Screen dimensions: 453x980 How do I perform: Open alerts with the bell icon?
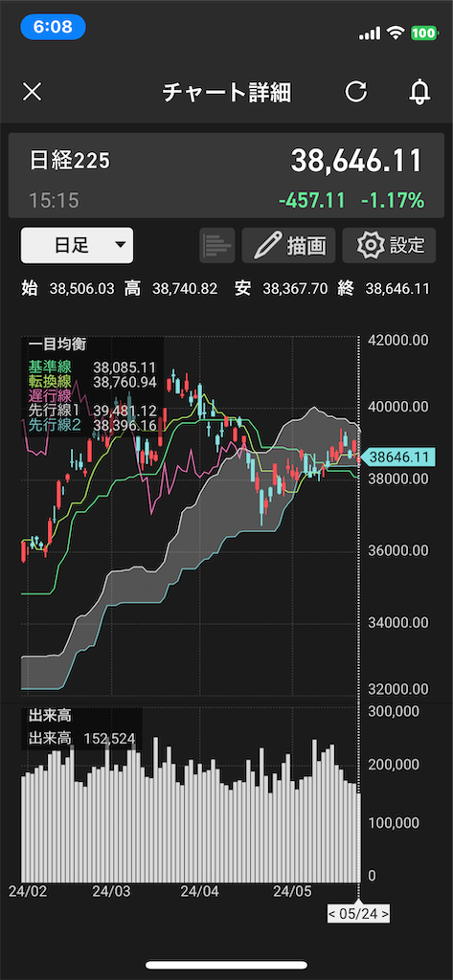pos(419,93)
